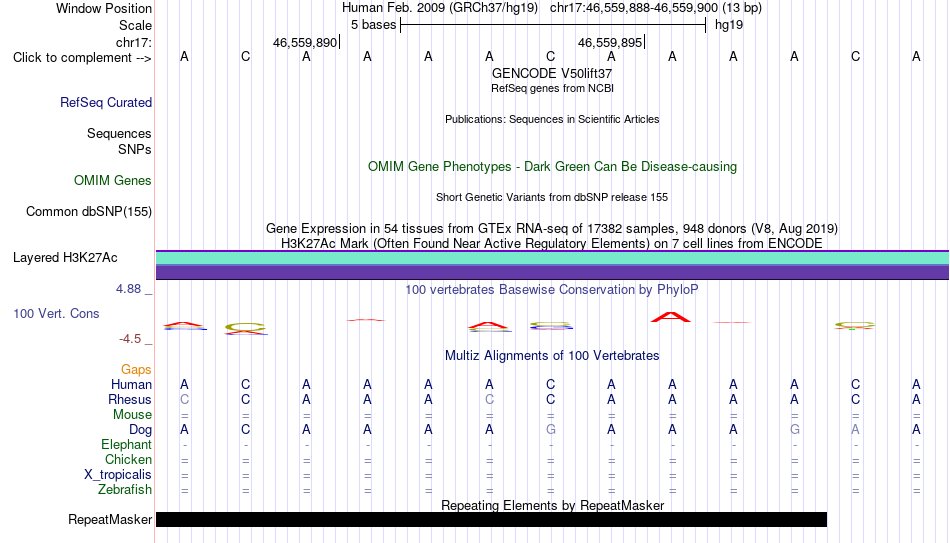Click the 46,559,895 ruler position label
This screenshot has height=543, width=950.
[x=610, y=42]
